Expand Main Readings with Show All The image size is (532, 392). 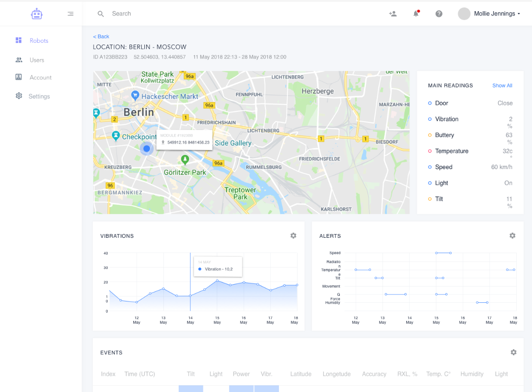tap(502, 85)
